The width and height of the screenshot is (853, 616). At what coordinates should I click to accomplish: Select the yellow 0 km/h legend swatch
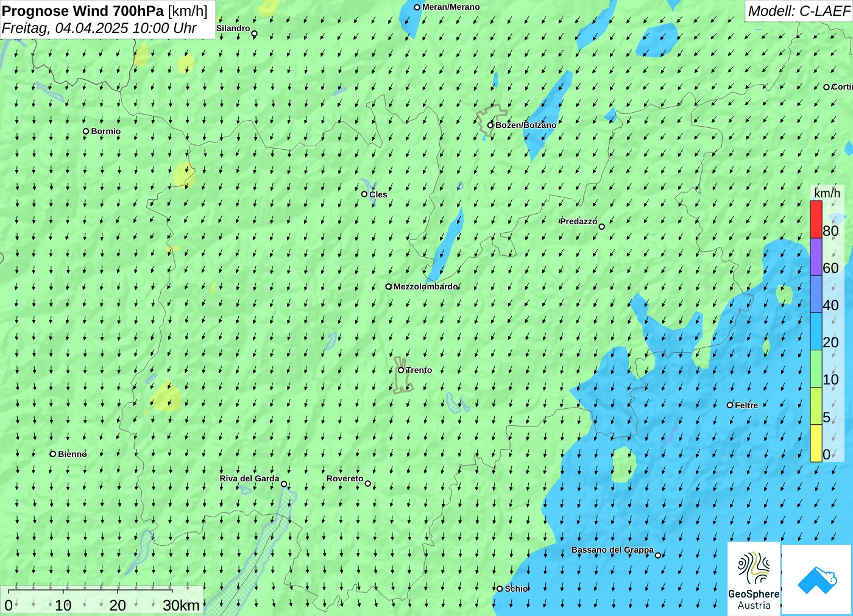(x=816, y=442)
